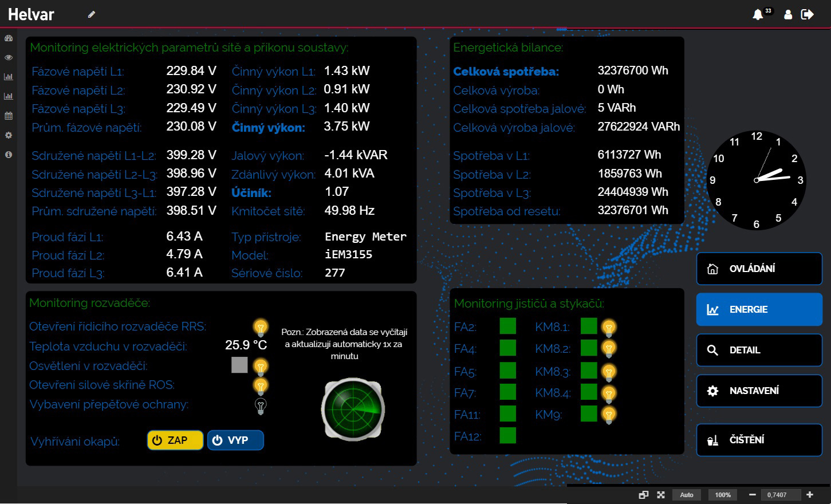Click the fullscreen expand icon in the bottom bar

pos(661,495)
